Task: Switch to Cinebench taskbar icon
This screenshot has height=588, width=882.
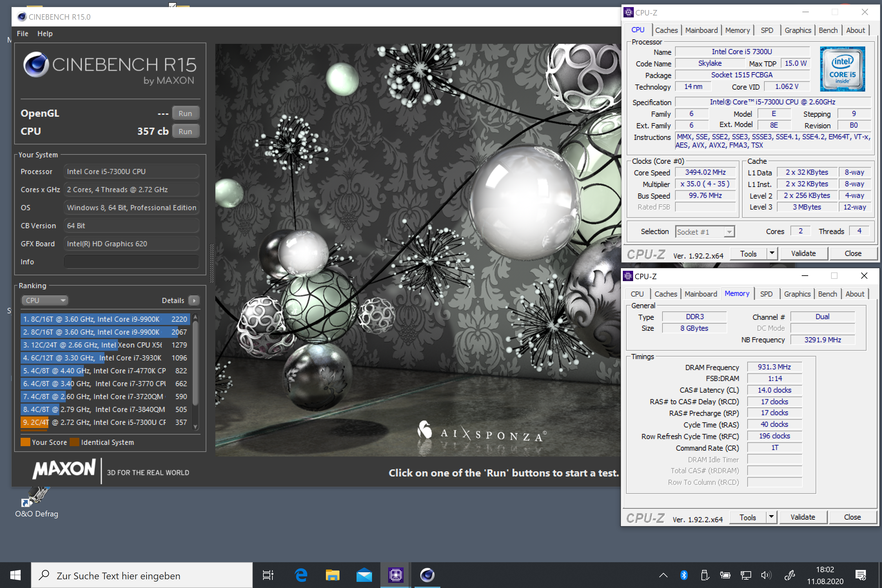Action: click(x=427, y=575)
